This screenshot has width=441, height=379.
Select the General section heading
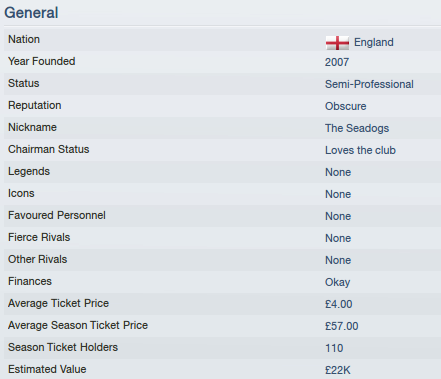(x=31, y=13)
